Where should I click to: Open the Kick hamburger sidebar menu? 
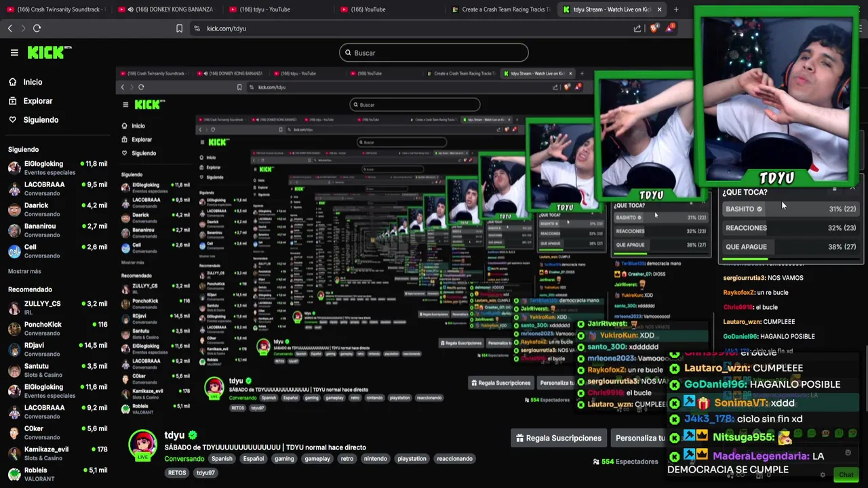pyautogui.click(x=14, y=52)
